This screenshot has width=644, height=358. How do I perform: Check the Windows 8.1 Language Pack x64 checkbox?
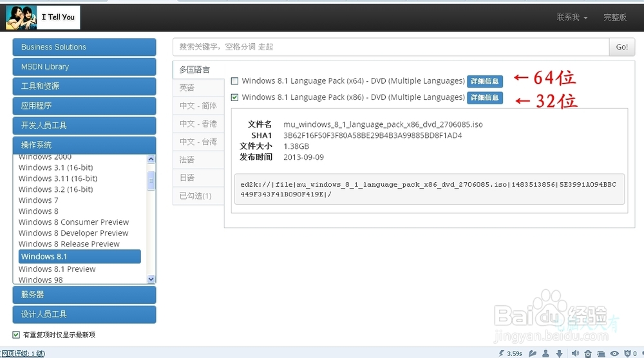(x=234, y=81)
